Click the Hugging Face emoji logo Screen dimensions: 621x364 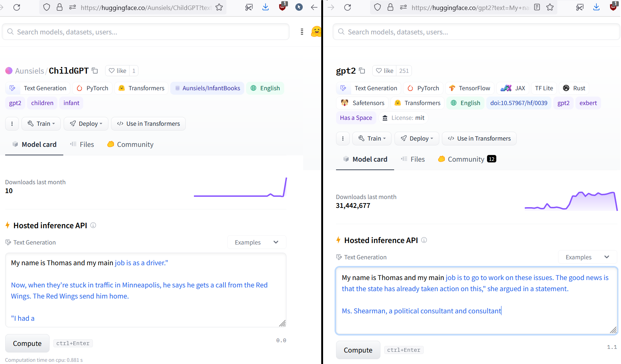point(316,31)
